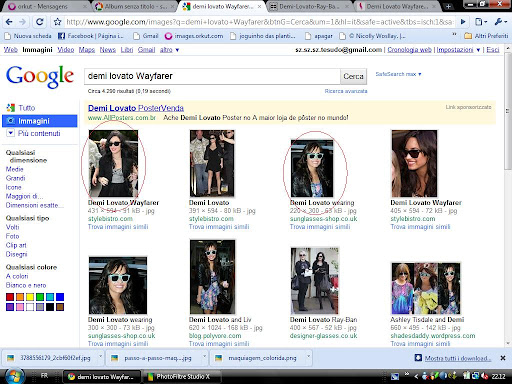The height and width of the screenshot is (384, 512).
Task: Switch to the Demi-Lovato-Ray-Ba tab
Action: pyautogui.click(x=309, y=6)
